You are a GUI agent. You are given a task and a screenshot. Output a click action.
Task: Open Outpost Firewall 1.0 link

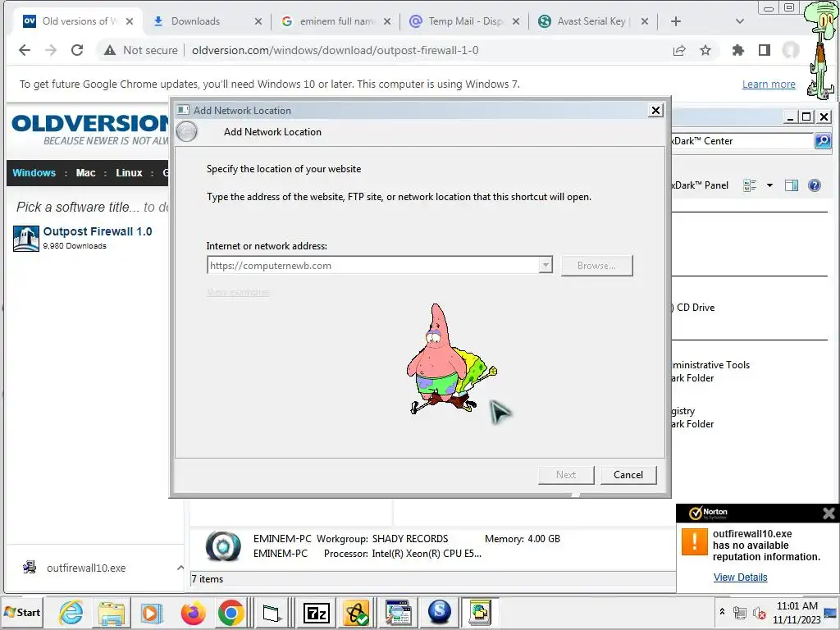click(98, 231)
